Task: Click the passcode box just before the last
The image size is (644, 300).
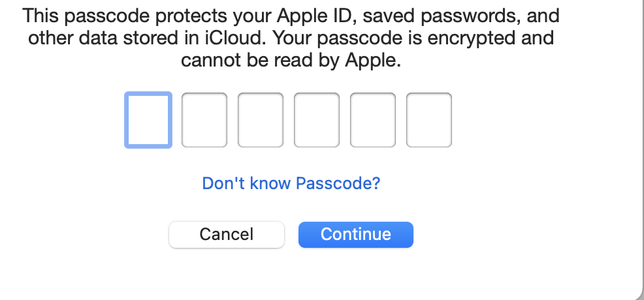Action: tap(373, 120)
